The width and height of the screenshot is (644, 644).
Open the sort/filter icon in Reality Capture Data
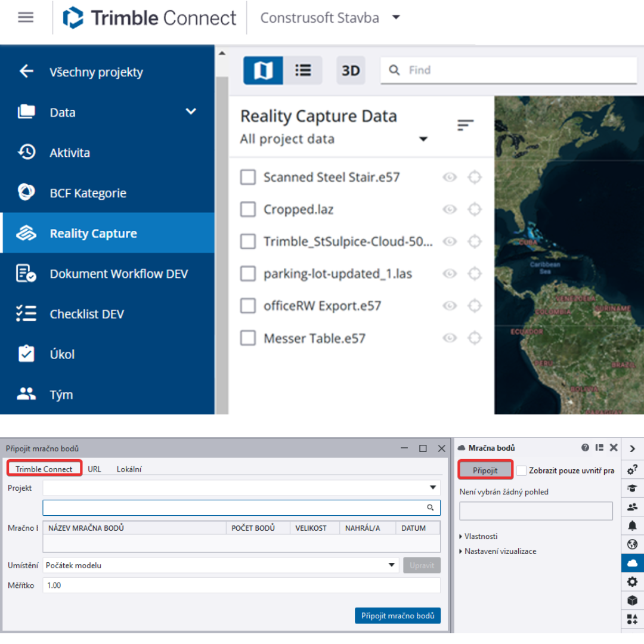(x=465, y=125)
